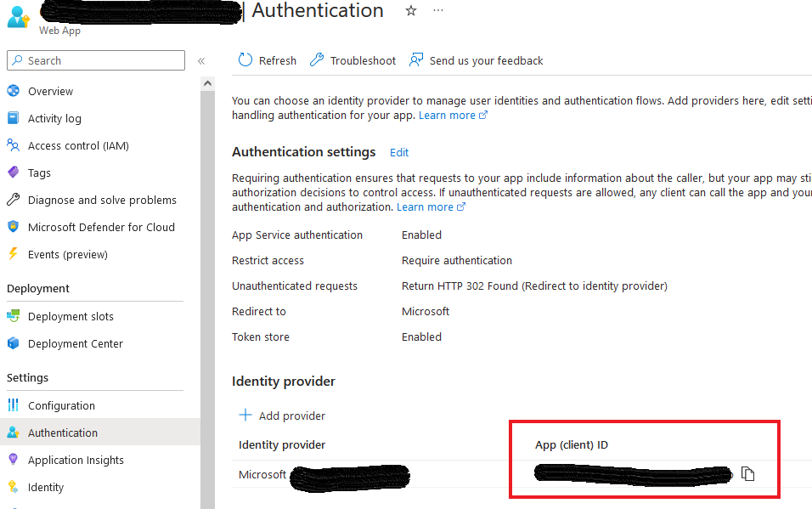Click the Deployment section heading
This screenshot has width=812, height=509.
pos(38,289)
